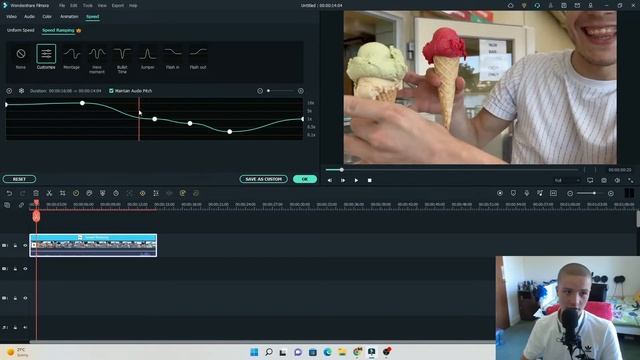Click the freeze frame snowflake icon
The height and width of the screenshot is (360, 640).
(x=21, y=91)
